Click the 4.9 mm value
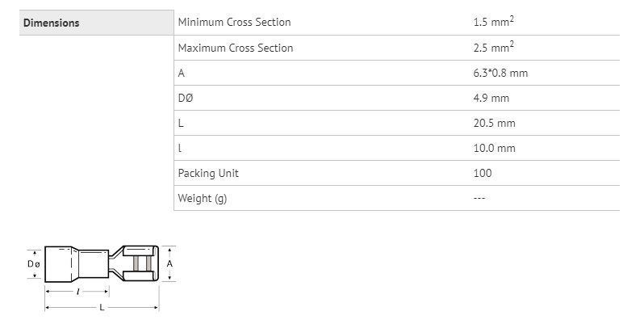Image resolution: width=644 pixels, height=324 pixels. point(491,99)
